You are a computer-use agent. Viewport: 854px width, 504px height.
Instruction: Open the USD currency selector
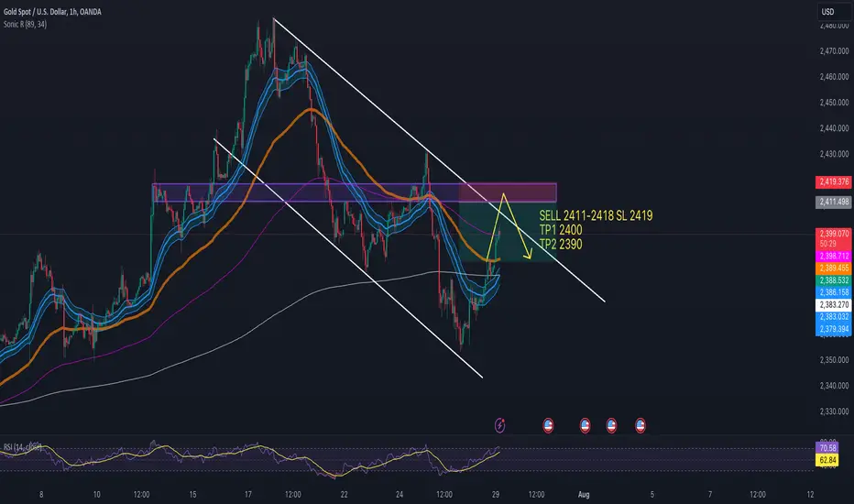(834, 11)
